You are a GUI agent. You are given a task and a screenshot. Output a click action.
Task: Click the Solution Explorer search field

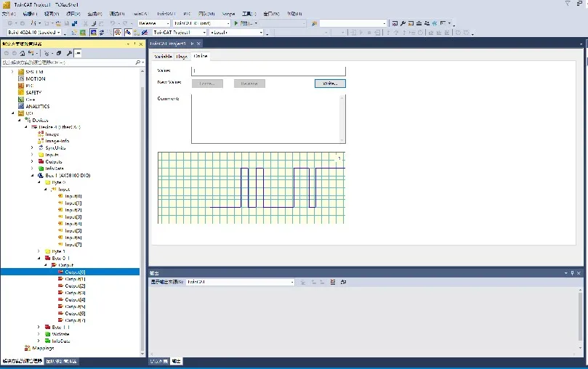(x=69, y=63)
